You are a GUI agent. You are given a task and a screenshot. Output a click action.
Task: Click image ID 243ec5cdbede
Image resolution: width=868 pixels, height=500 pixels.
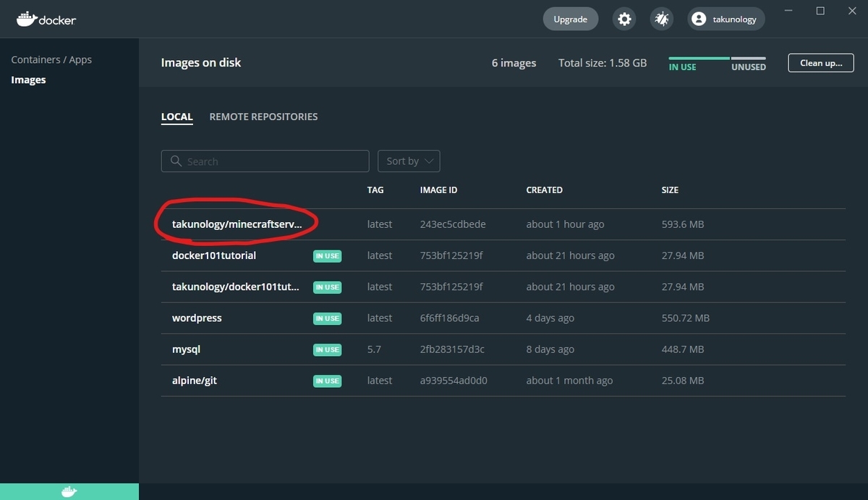coord(453,224)
